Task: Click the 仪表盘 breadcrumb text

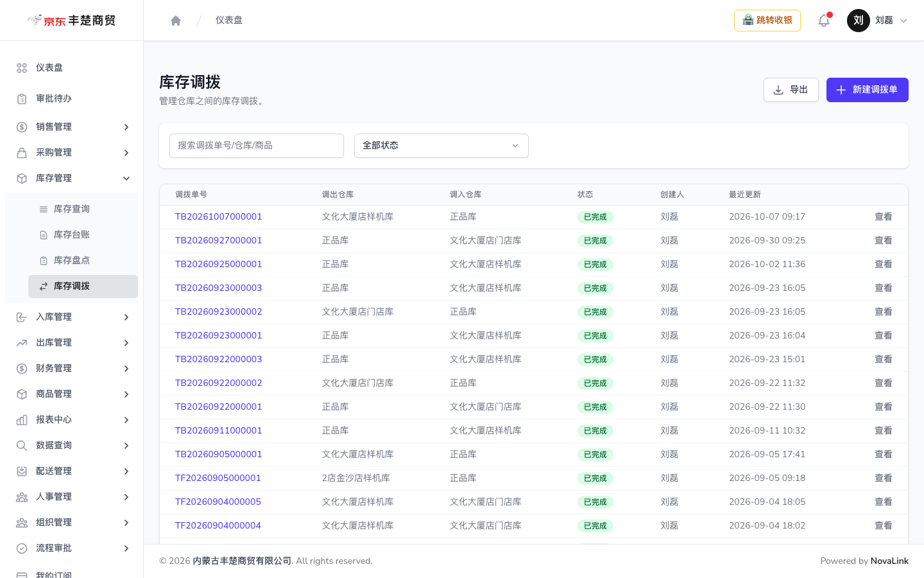Action: click(x=229, y=21)
